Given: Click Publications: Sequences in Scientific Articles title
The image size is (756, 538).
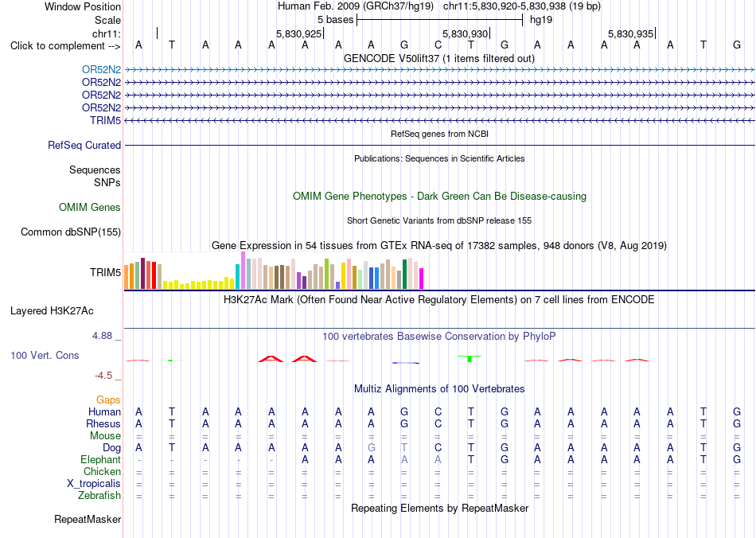Looking at the screenshot, I should [439, 158].
